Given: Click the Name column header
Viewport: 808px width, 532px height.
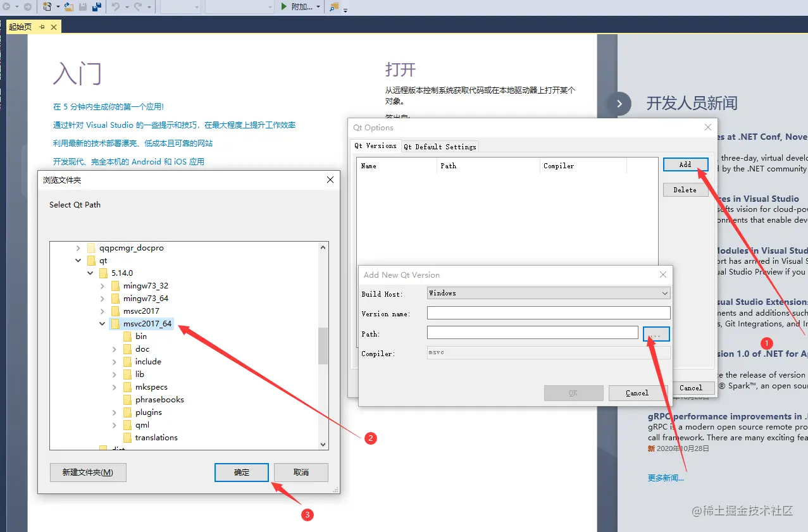Looking at the screenshot, I should [397, 166].
